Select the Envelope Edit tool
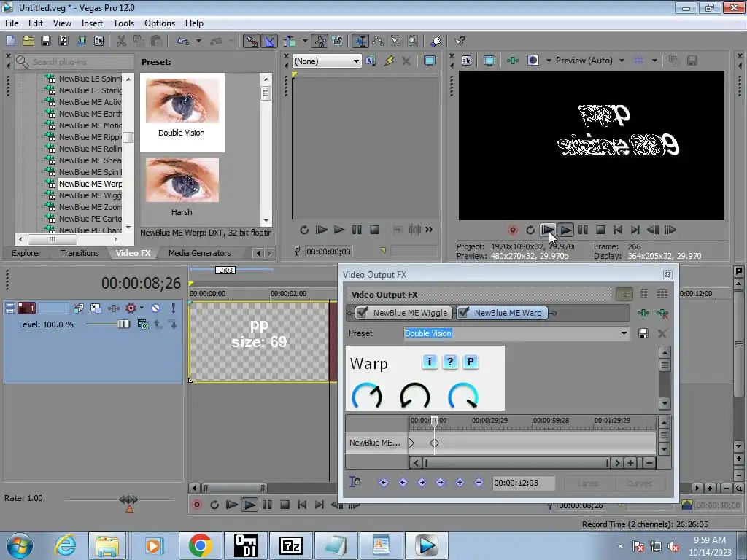747x560 pixels. point(379,42)
